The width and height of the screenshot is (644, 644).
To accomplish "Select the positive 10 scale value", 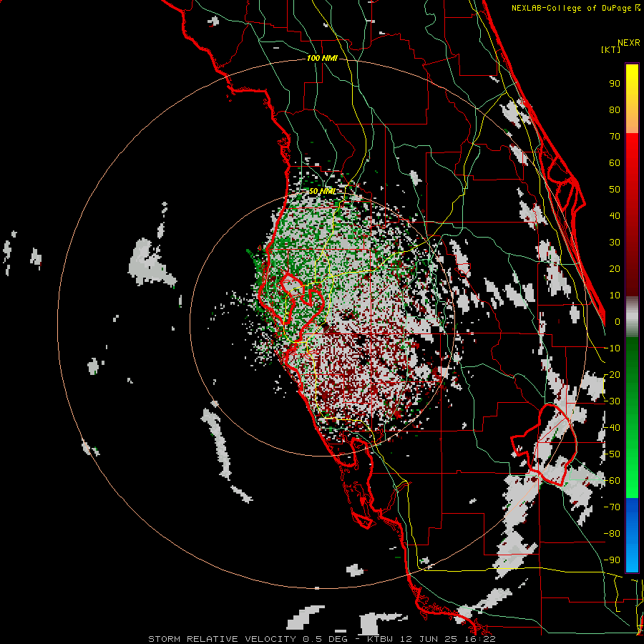I will [x=615, y=296].
